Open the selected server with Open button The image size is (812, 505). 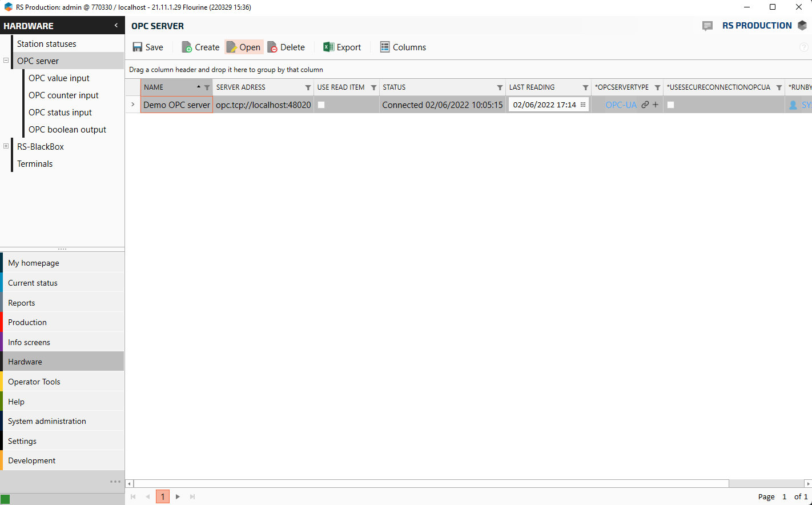244,47
